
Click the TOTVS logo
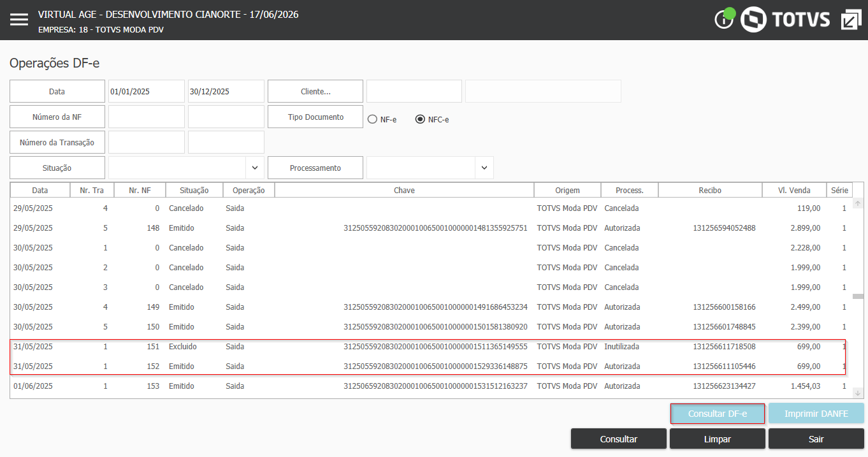[786, 19]
